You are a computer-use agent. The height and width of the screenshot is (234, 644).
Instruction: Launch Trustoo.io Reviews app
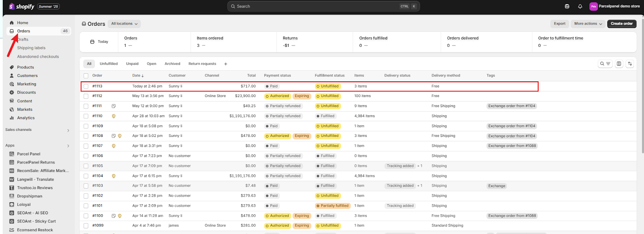click(35, 188)
